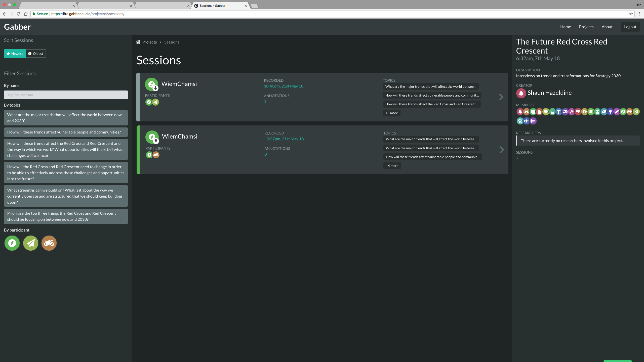Image resolution: width=644 pixels, height=362 pixels.
Task: Select the green book member avatar
Action: 533,112
